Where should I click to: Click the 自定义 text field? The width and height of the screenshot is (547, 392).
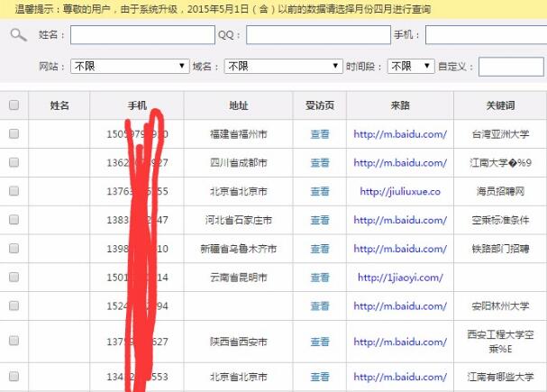(510, 67)
